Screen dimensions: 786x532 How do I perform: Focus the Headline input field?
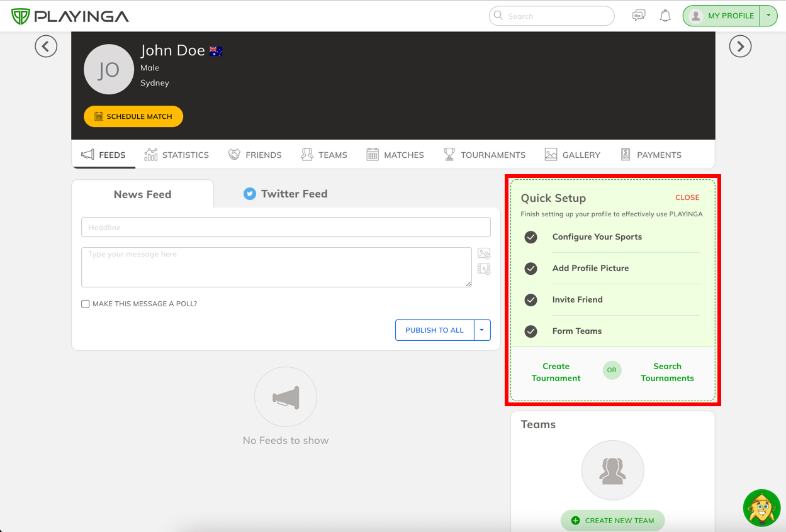(x=286, y=227)
